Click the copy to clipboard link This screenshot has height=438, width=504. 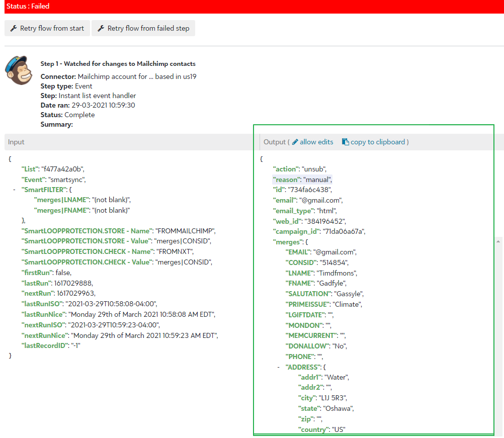point(378,142)
